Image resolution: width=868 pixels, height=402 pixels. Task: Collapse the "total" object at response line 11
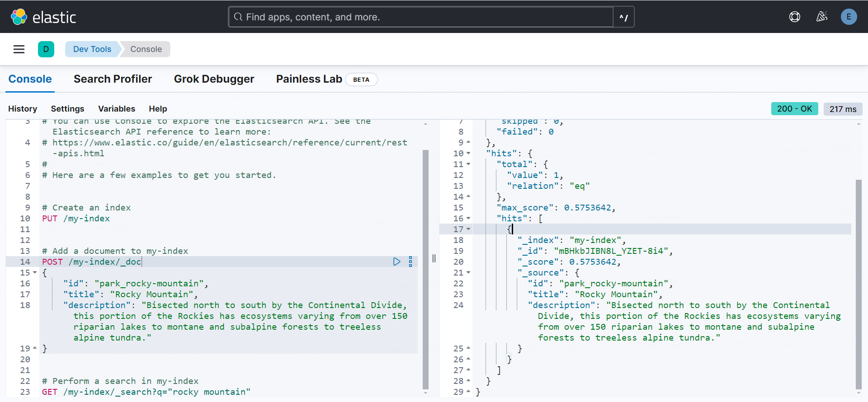coord(468,164)
